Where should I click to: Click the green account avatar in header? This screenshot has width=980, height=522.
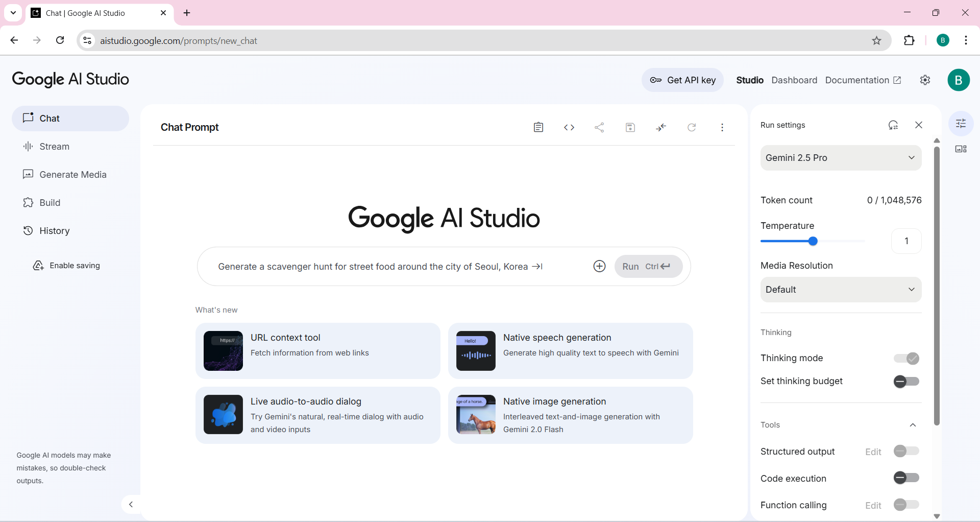coord(959,80)
